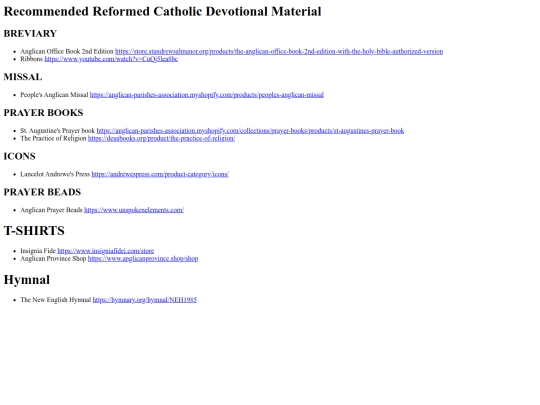Open the Ribbons YouTube link

(111, 59)
